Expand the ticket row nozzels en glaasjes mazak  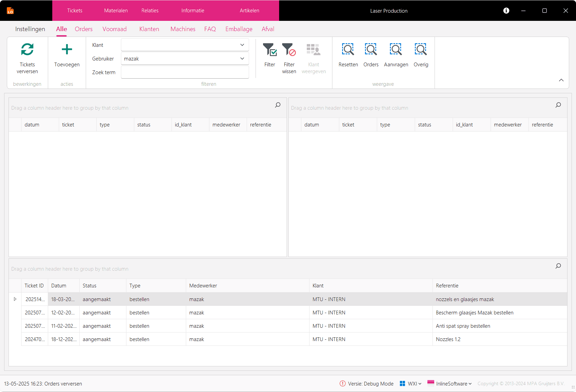tap(15, 299)
